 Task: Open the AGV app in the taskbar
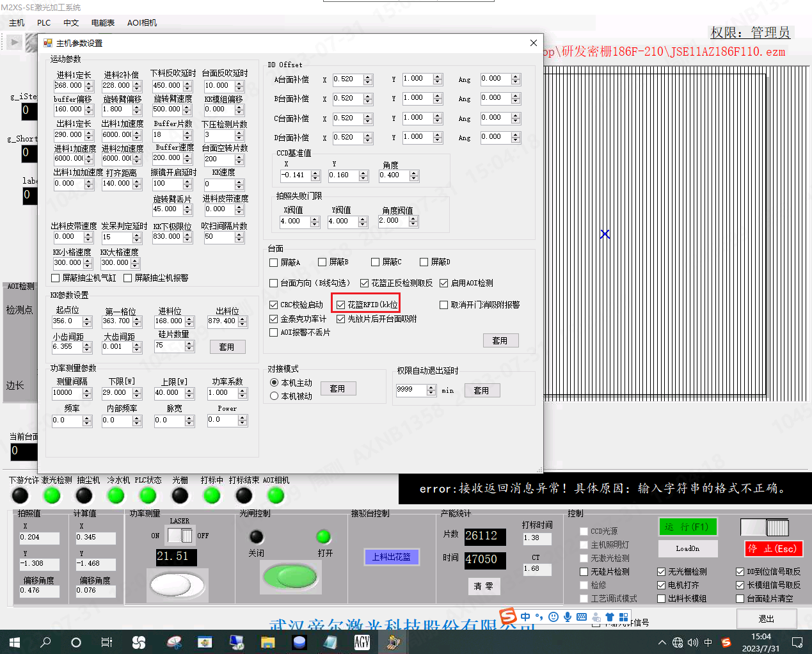click(x=362, y=642)
